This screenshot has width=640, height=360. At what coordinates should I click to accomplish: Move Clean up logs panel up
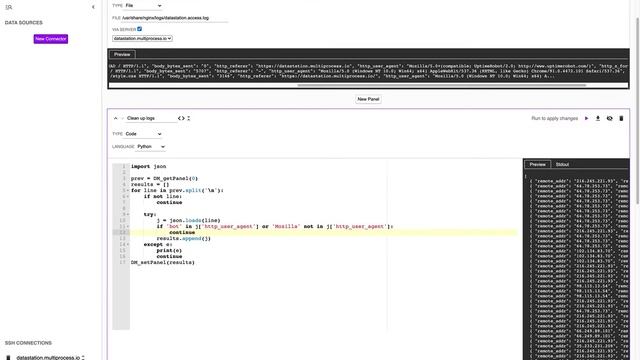coord(116,118)
